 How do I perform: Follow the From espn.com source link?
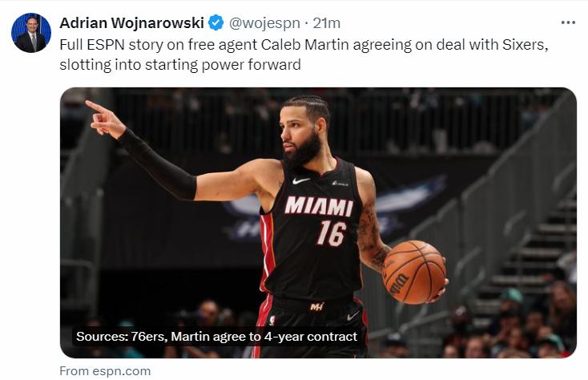tap(105, 371)
